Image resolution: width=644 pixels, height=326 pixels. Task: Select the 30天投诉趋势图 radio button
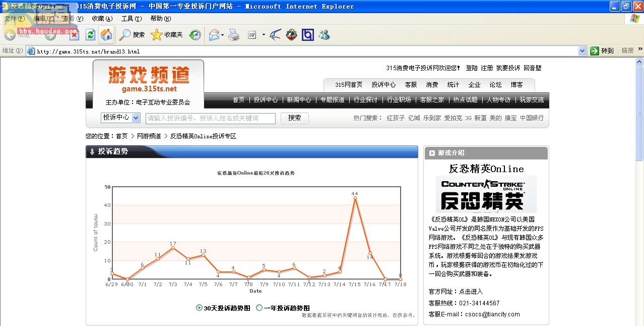[x=199, y=308]
